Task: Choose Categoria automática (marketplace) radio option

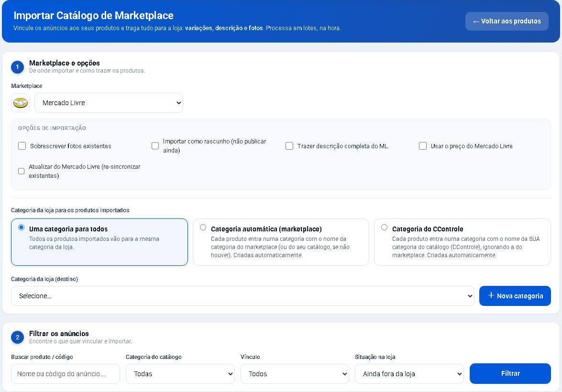Action: pos(203,228)
